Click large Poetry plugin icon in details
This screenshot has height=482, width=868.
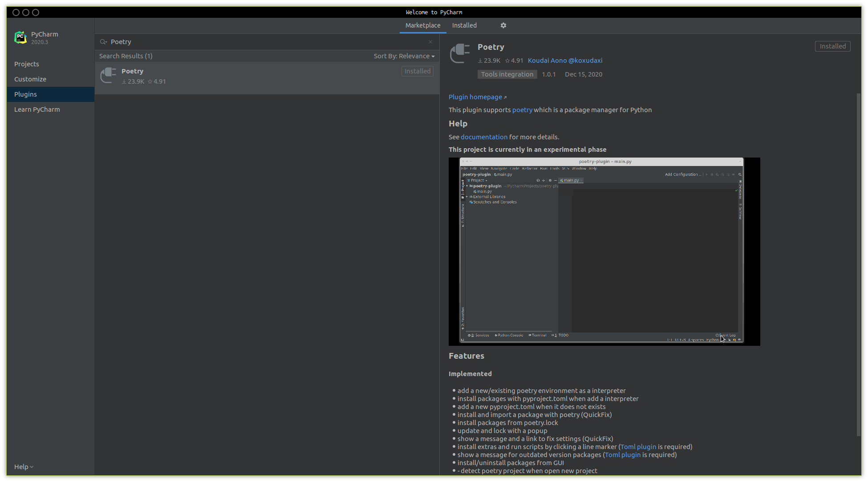[460, 53]
